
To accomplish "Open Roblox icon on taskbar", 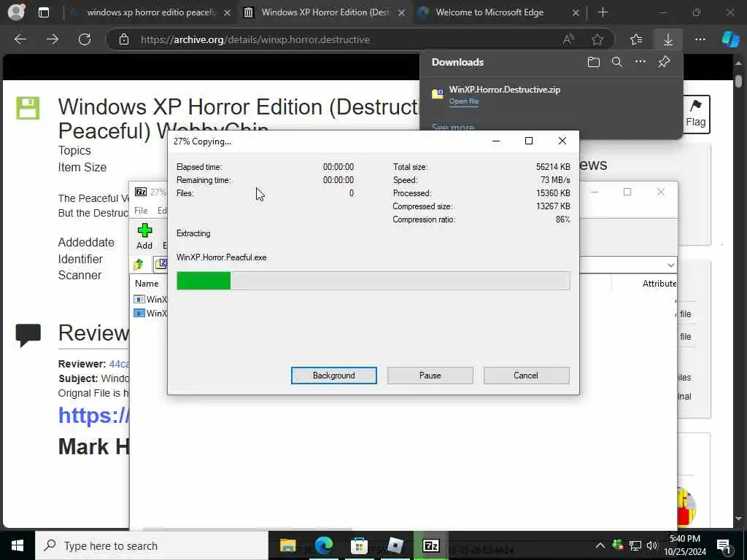I will [x=395, y=545].
